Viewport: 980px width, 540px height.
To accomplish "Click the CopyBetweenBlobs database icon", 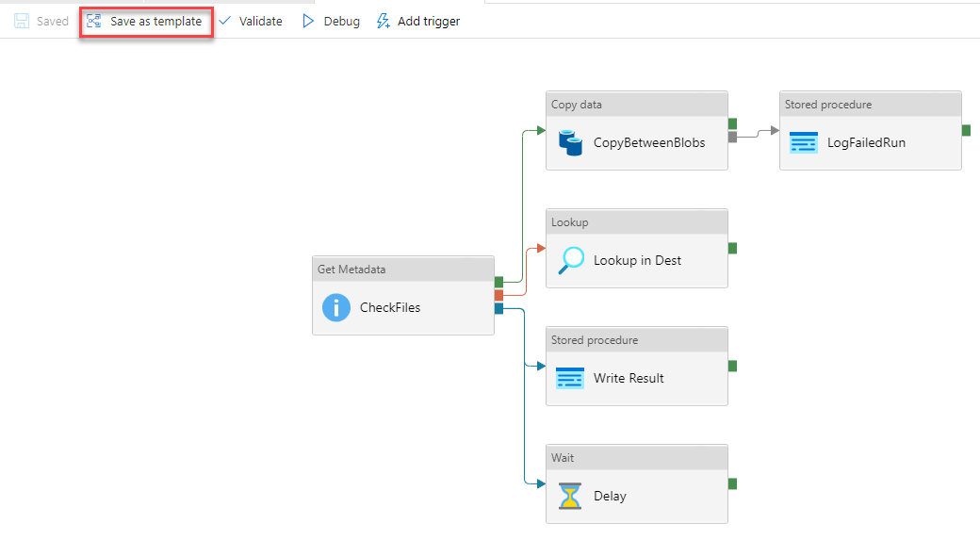I will click(x=570, y=143).
